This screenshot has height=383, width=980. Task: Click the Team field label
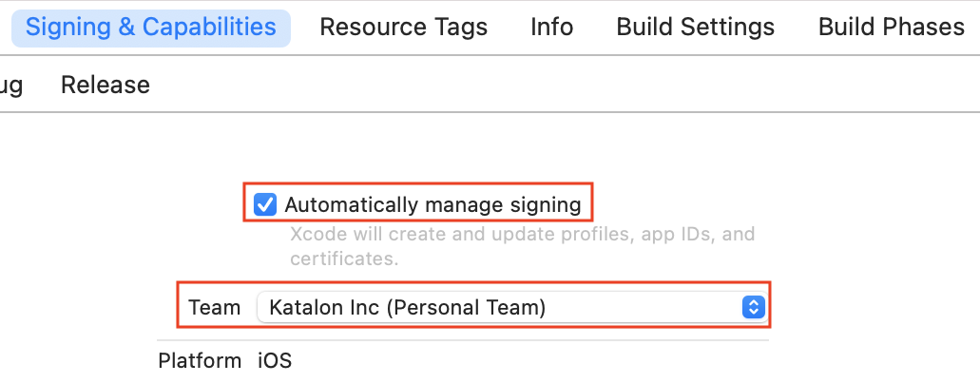[215, 307]
